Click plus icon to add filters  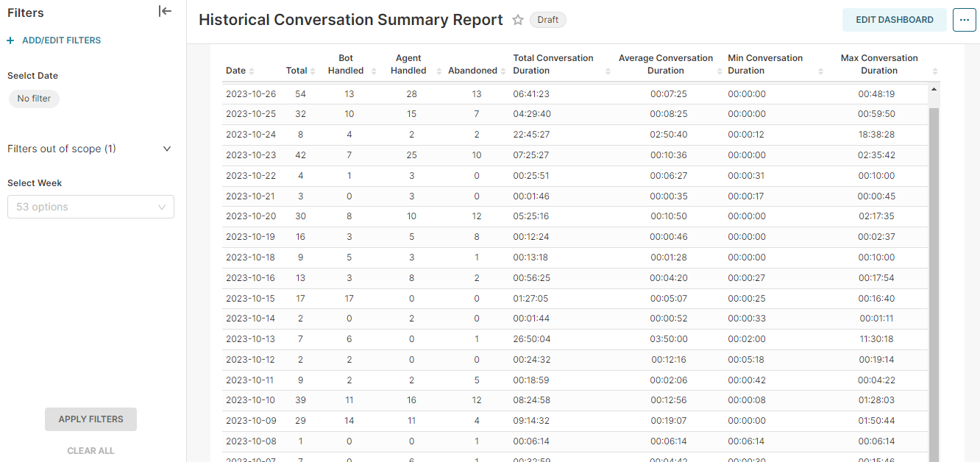click(10, 40)
